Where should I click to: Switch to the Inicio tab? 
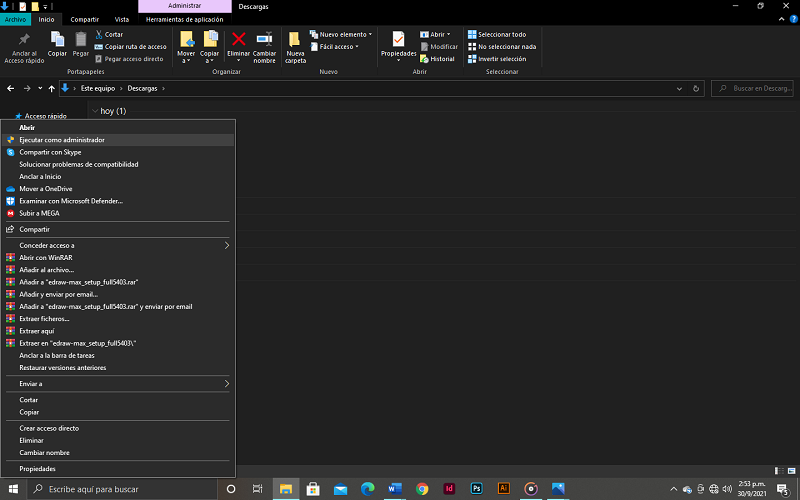click(46, 19)
